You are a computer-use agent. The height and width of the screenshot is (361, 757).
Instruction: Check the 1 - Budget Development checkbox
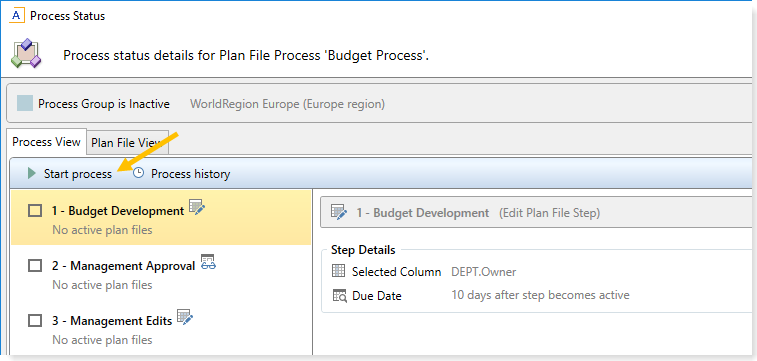point(35,211)
